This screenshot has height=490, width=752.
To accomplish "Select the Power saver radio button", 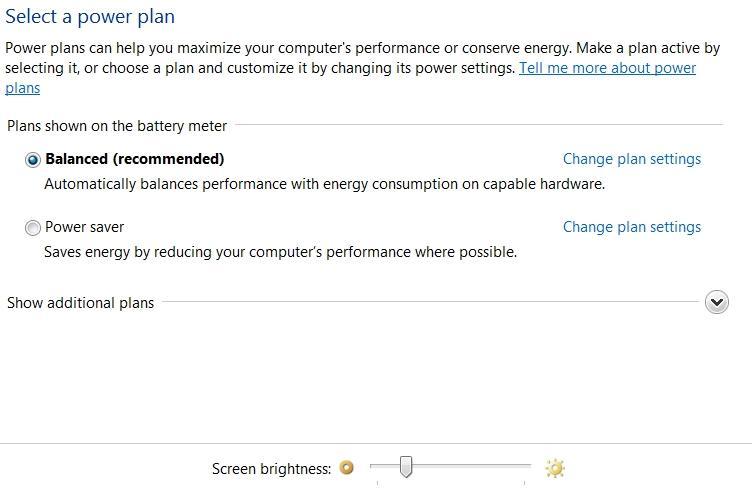I will [x=33, y=228].
